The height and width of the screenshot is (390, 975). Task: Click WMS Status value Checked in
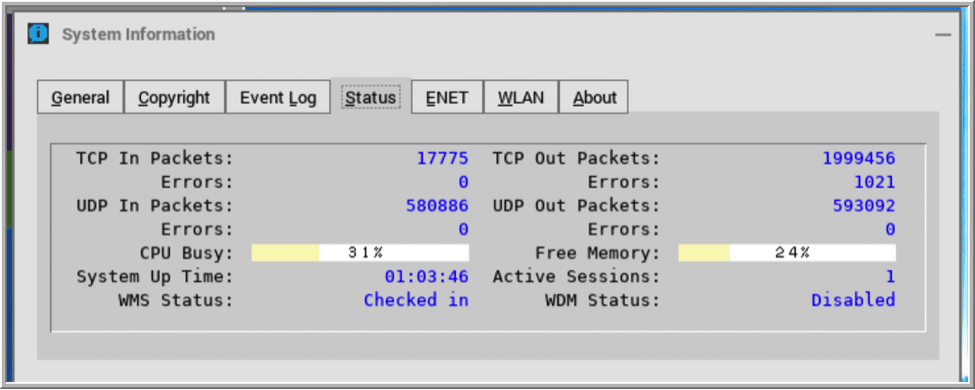[x=416, y=300]
